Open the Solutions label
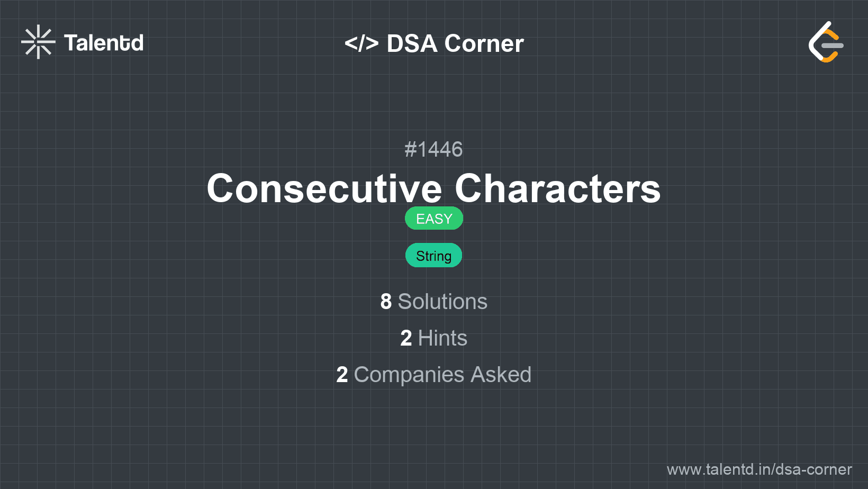Screen dimensions: 868x489 tap(442, 302)
